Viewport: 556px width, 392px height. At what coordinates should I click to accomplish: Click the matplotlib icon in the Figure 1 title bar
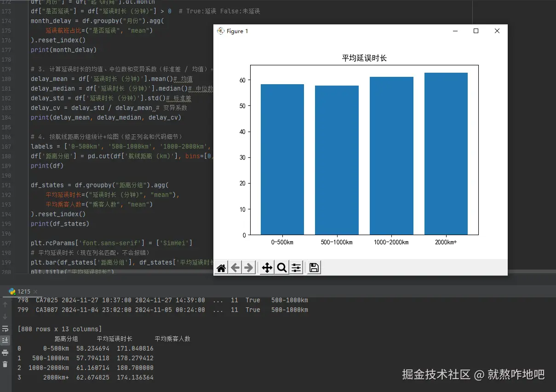[221, 31]
